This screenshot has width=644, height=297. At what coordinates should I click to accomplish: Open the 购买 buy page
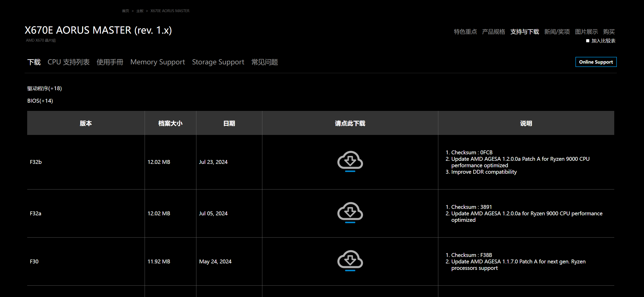pyautogui.click(x=609, y=32)
